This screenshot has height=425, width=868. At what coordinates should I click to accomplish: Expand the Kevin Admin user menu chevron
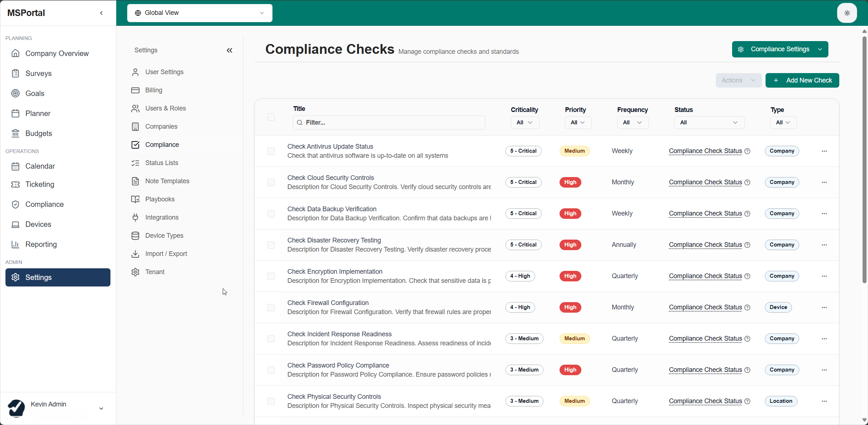point(101,408)
